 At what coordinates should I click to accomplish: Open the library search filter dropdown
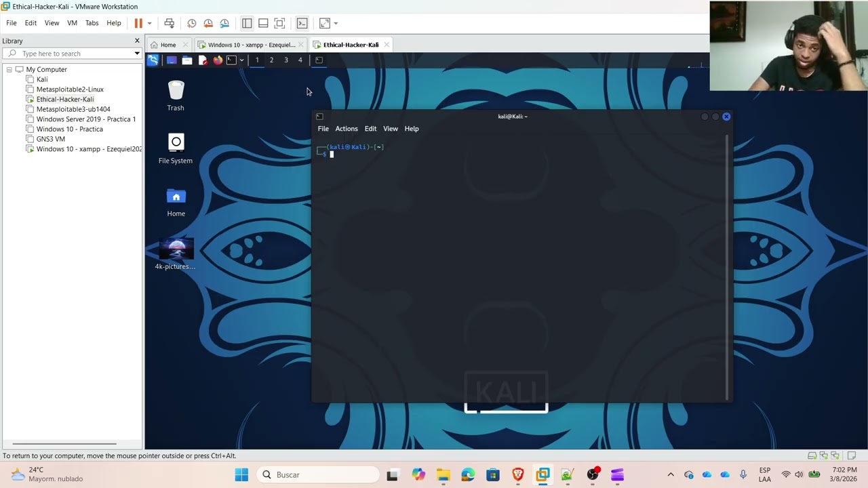137,54
